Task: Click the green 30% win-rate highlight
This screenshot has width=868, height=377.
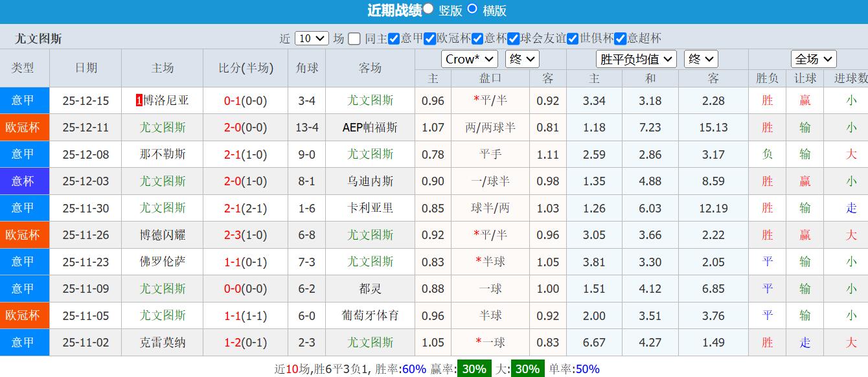Action: 474,368
